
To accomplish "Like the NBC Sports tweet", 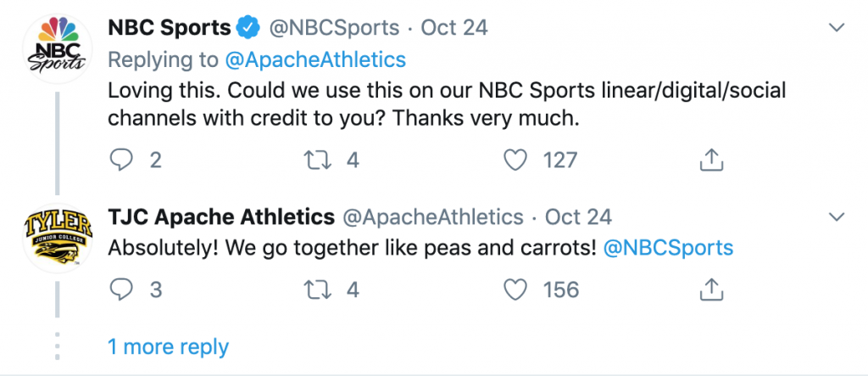I will click(516, 160).
